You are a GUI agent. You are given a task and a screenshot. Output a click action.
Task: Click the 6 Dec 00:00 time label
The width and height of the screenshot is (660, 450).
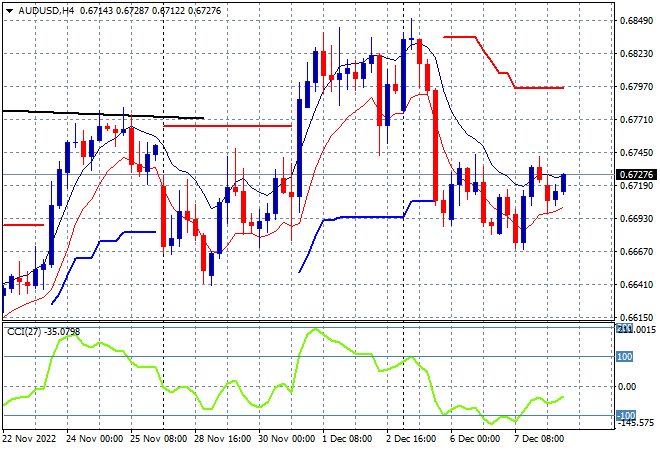click(475, 439)
